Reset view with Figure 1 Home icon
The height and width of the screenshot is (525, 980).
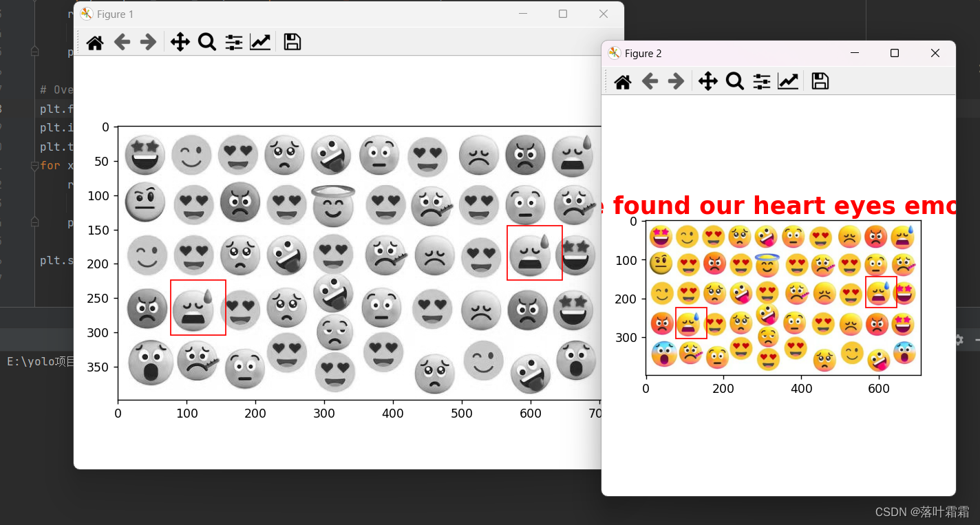coord(95,43)
